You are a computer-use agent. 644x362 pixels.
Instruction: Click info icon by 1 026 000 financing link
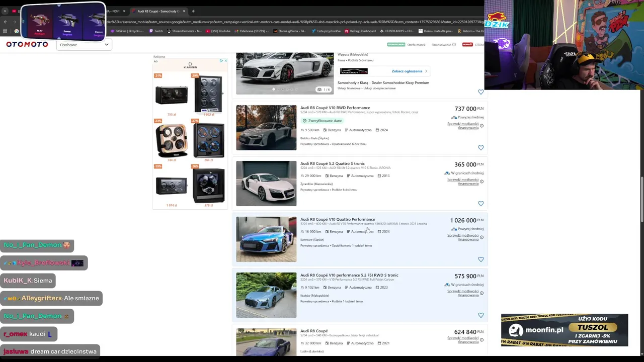481,237
